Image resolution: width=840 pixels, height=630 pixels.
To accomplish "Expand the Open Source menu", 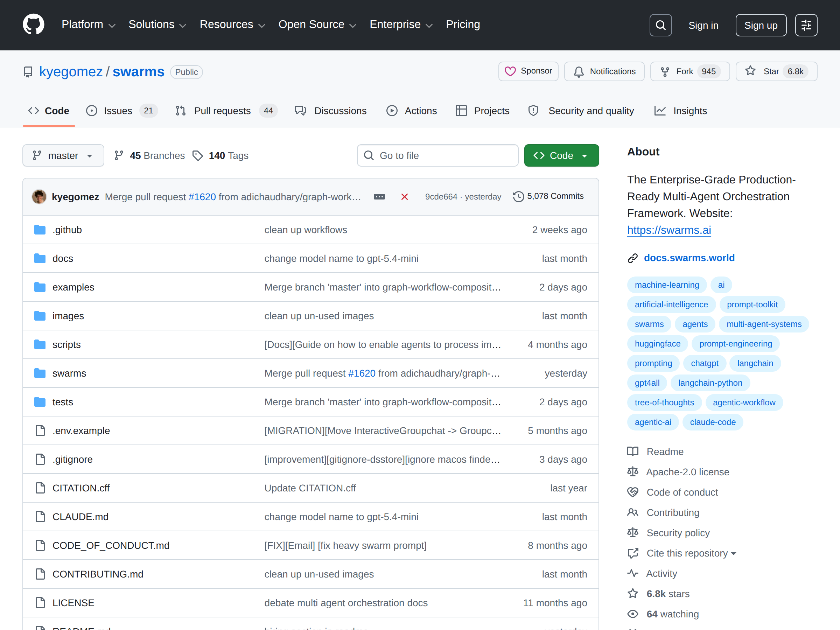I will click(317, 25).
